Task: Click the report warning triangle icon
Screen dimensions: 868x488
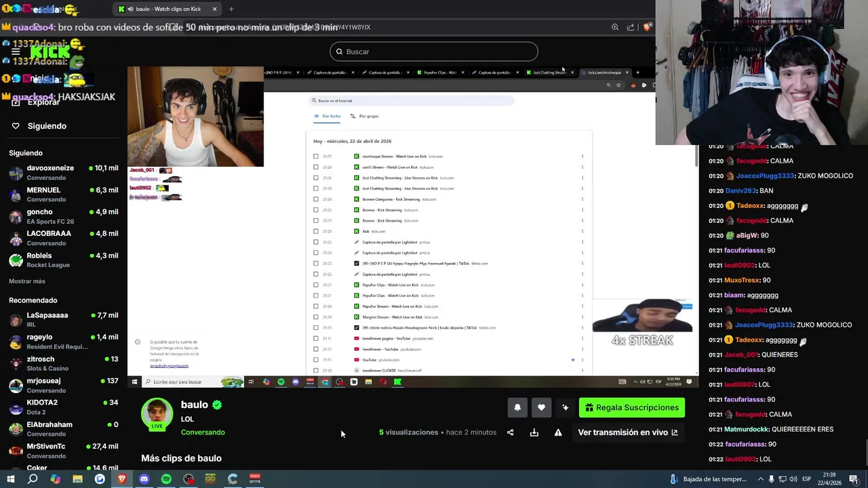Action: tap(558, 432)
